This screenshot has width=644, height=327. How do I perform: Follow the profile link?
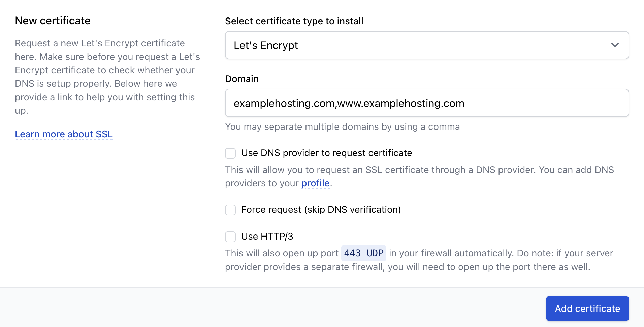click(315, 183)
